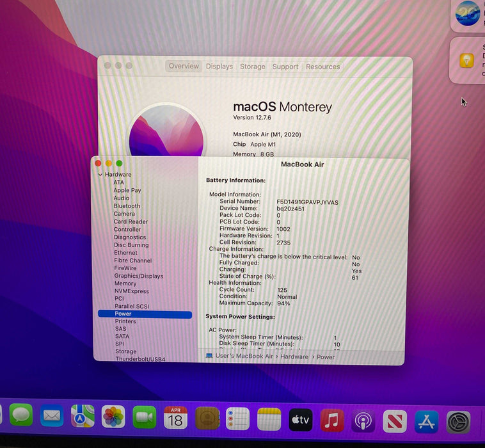
Task: Launch Podcasts from the Dock
Action: 363,421
